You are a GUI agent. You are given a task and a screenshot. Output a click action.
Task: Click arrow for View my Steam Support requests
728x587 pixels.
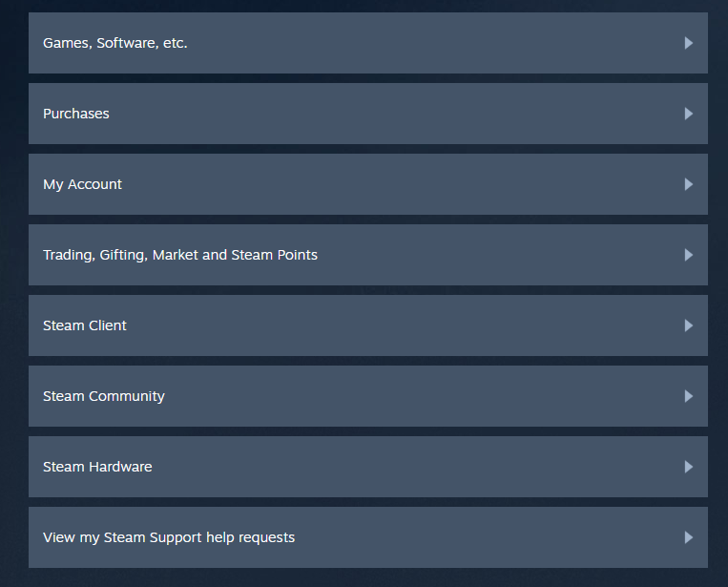(689, 537)
